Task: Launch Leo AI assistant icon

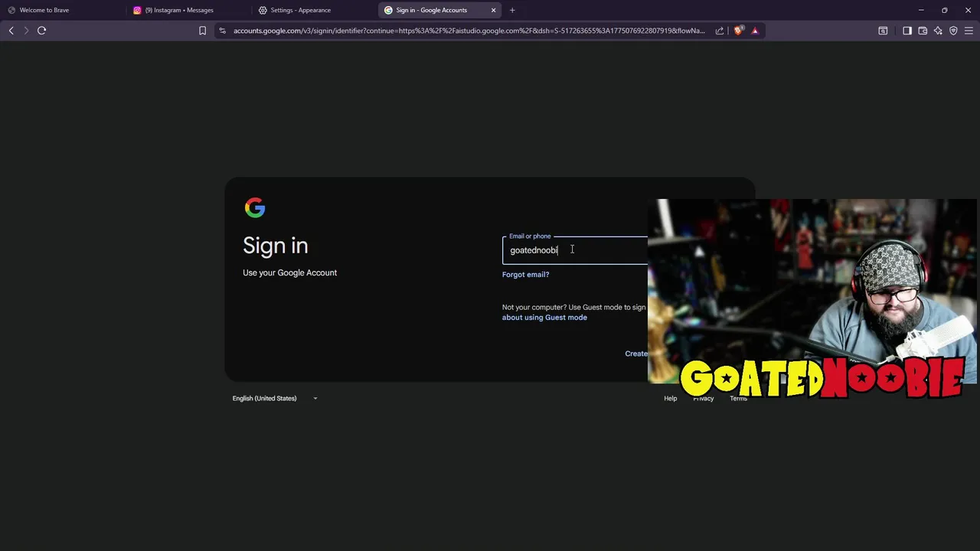Action: [x=938, y=31]
